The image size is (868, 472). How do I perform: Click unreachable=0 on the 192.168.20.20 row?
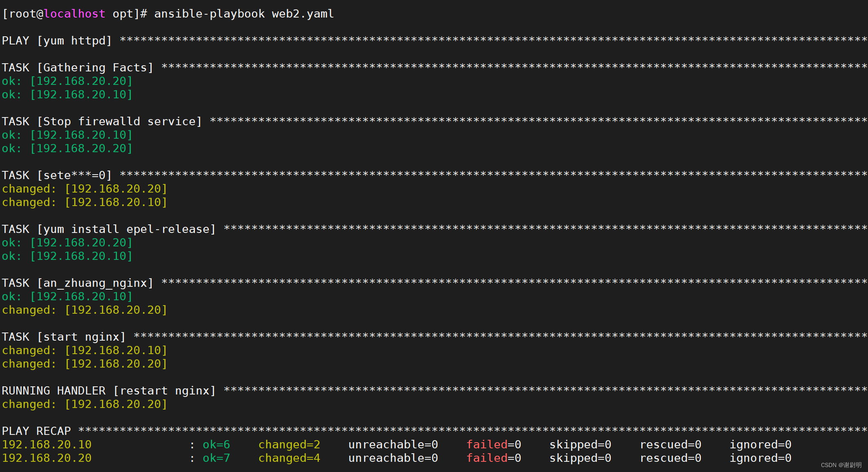pos(393,458)
